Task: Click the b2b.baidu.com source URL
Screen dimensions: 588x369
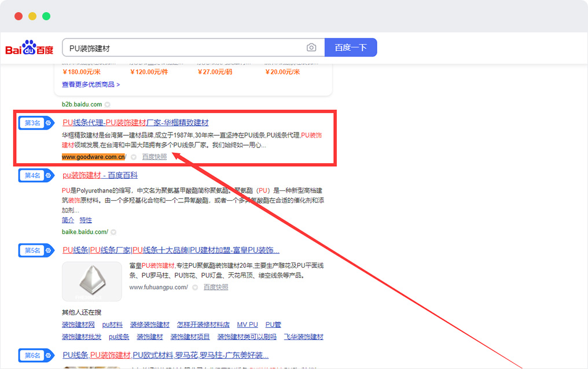Action: click(82, 105)
